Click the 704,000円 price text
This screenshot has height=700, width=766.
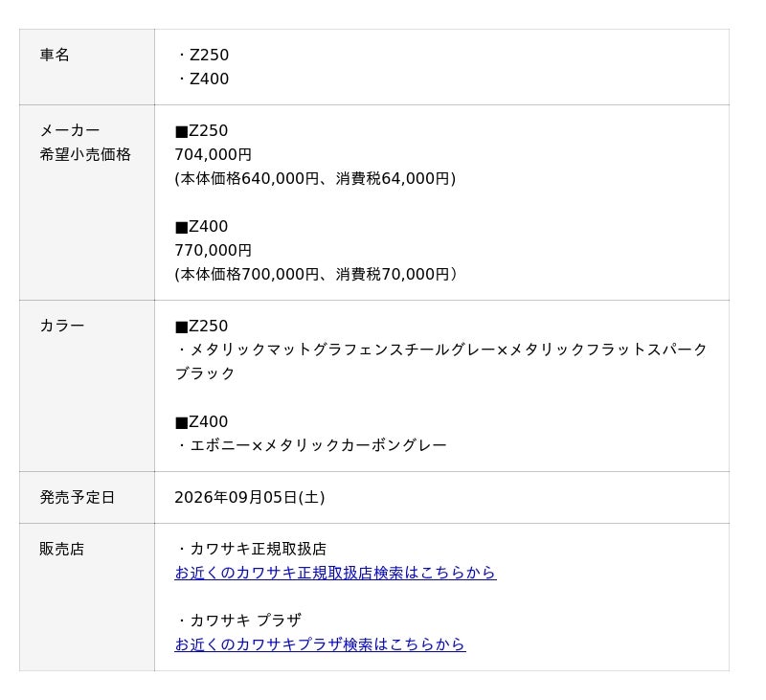coord(213,154)
